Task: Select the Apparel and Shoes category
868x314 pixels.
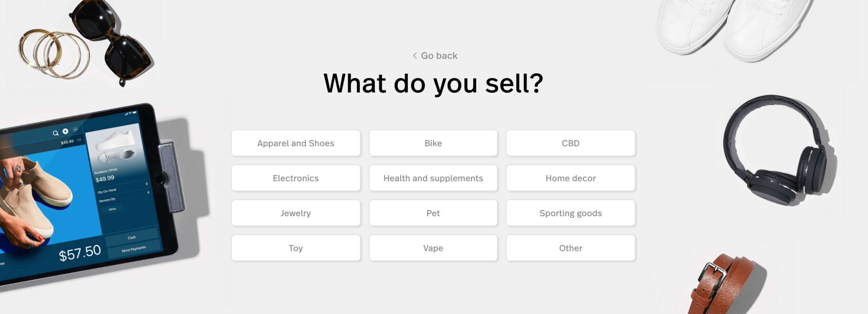Action: (296, 143)
